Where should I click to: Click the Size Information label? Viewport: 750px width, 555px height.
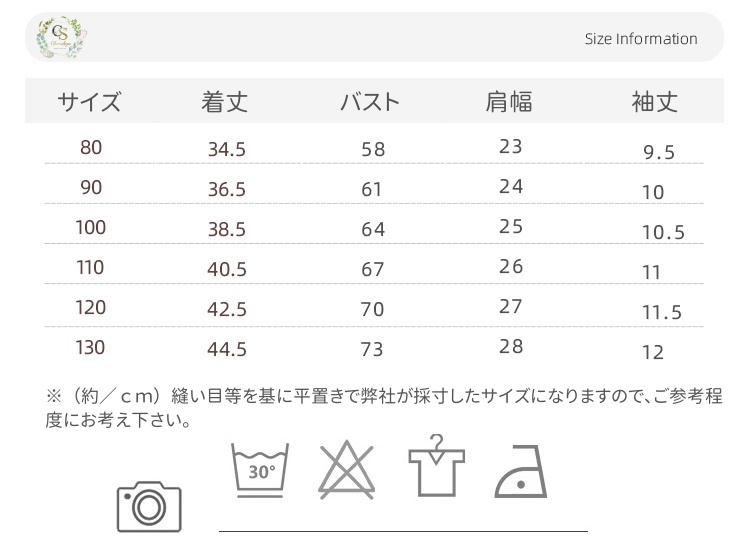pyautogui.click(x=641, y=39)
